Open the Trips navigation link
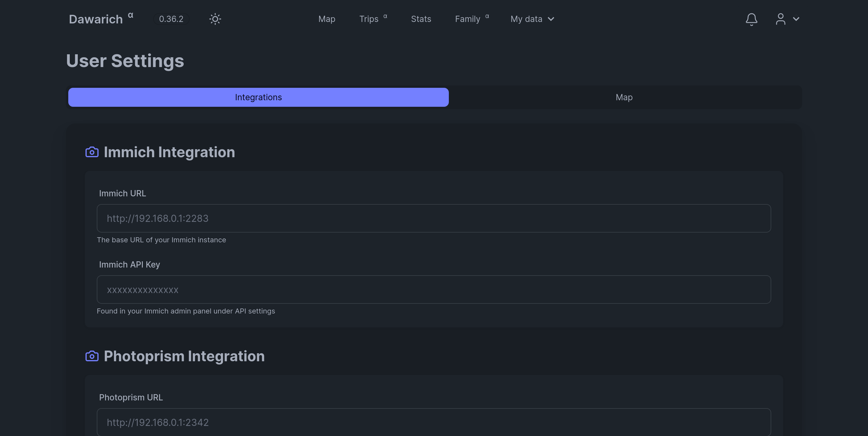The image size is (868, 436). pyautogui.click(x=369, y=19)
